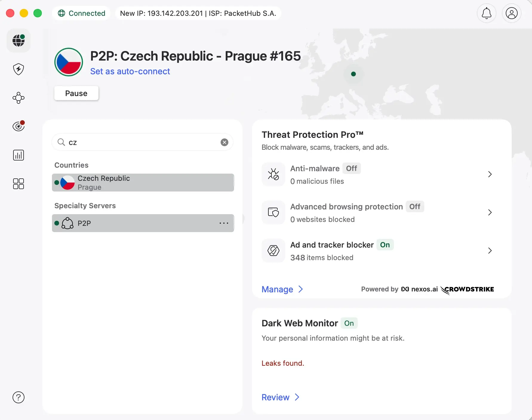Enable Advanced browsing protection
Screen dimensions: 532x420
pos(415,206)
